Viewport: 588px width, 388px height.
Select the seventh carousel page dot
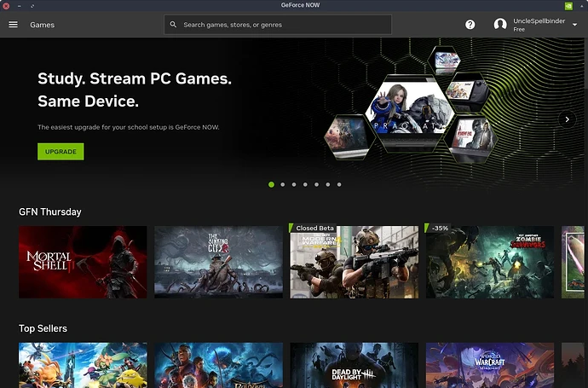click(x=339, y=184)
